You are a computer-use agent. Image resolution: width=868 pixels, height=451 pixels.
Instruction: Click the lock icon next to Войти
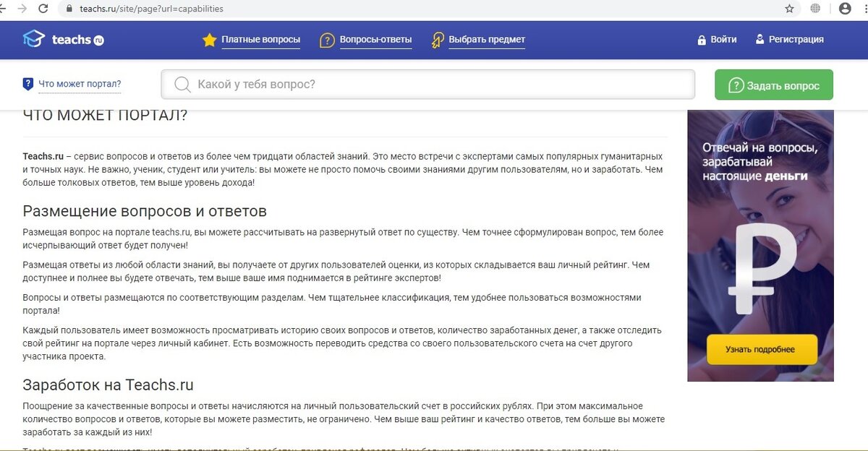[702, 40]
